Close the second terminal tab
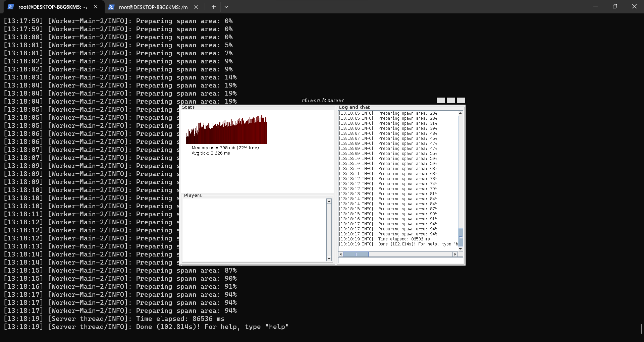The height and width of the screenshot is (342, 644). [x=197, y=7]
